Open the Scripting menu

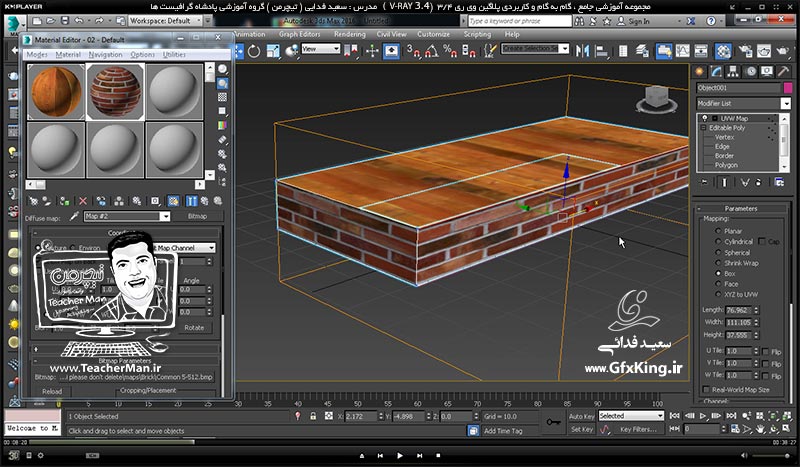click(477, 34)
